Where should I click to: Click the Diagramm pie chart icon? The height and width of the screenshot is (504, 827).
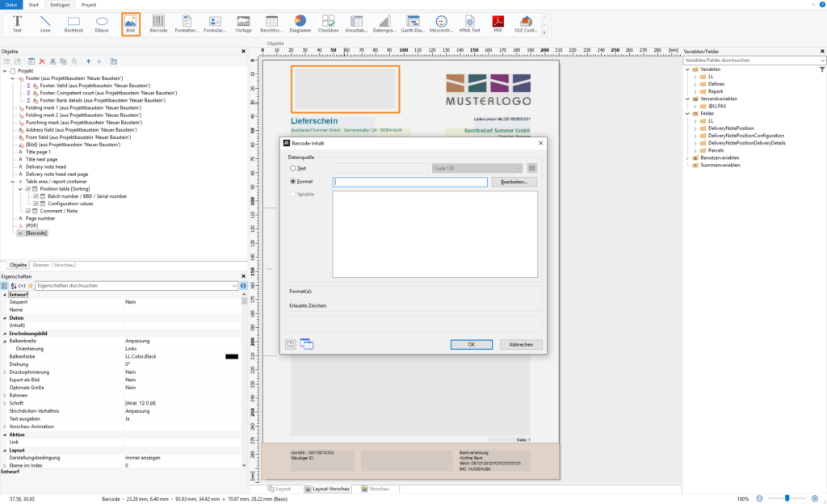click(x=299, y=23)
